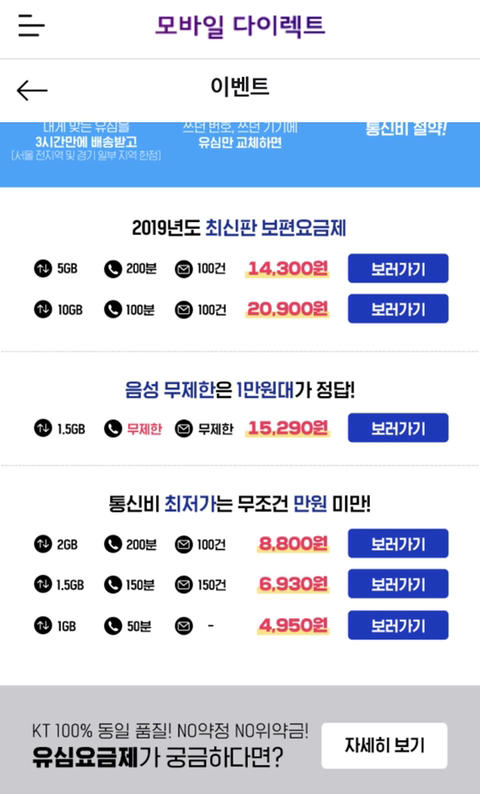Tap the 14,300원 price text
The image size is (480, 794).
point(288,268)
